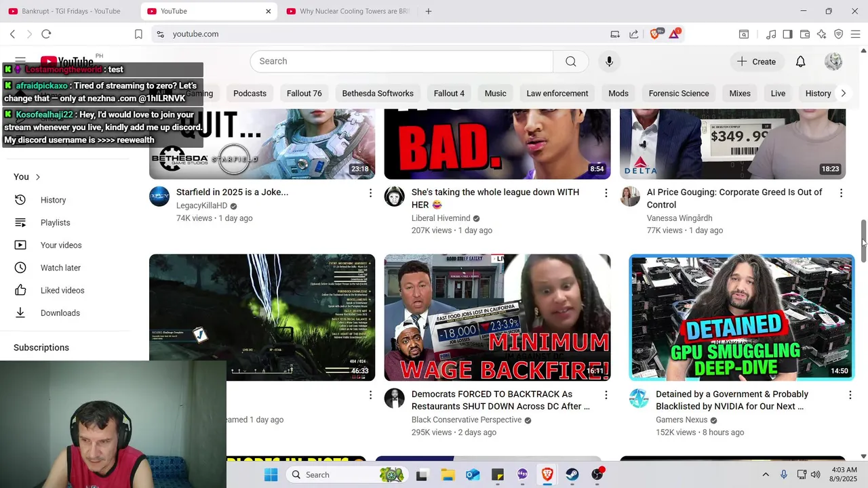
Task: Close the active YouTube tab
Action: [268, 11]
